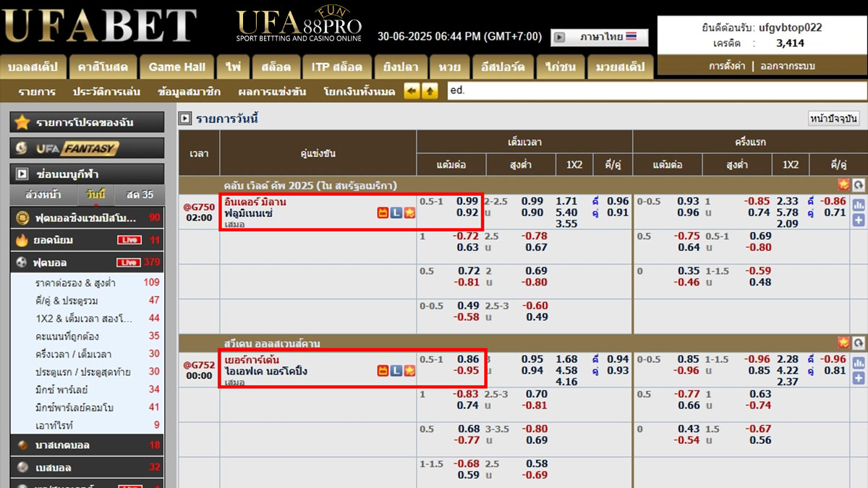Viewport: 868px width, 488px height.
Task: Open statistics chart for อินเตอร์ มิลาน match
Action: tap(859, 205)
